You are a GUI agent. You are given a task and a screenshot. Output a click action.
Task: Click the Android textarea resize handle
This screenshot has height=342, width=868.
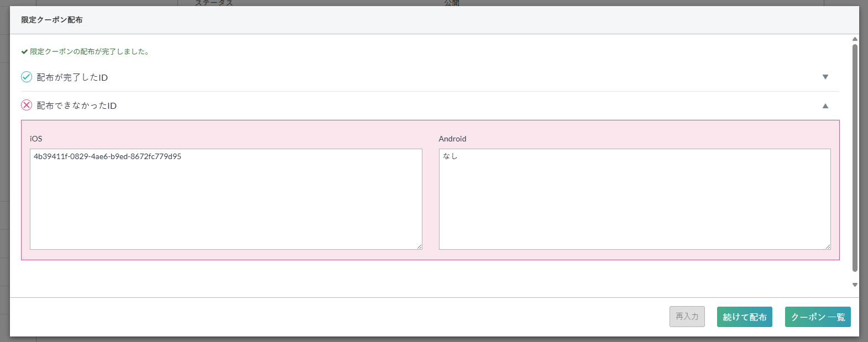[x=828, y=247]
